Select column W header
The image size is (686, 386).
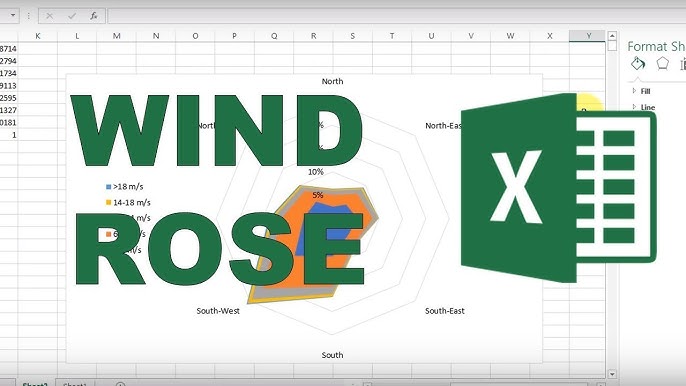[510, 36]
